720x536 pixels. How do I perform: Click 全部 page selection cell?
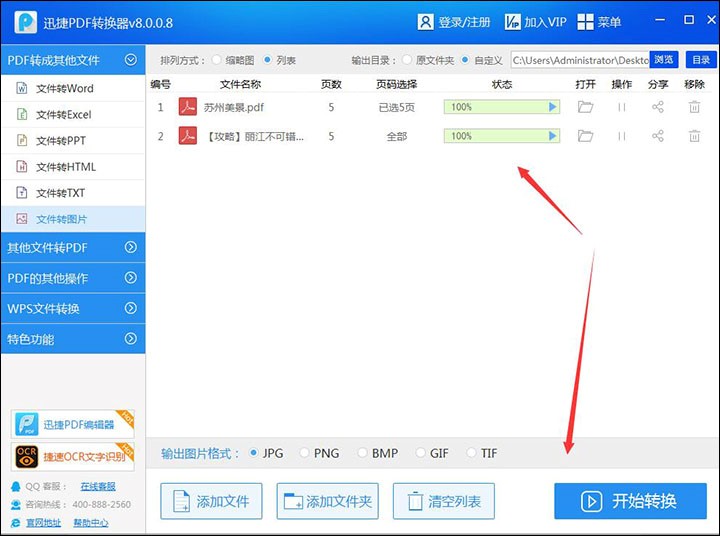pos(396,136)
